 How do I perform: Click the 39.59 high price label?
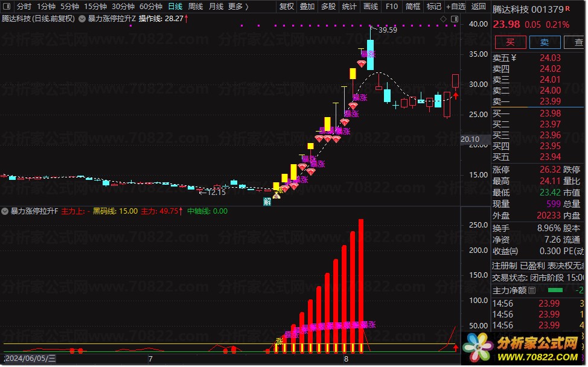[388, 30]
